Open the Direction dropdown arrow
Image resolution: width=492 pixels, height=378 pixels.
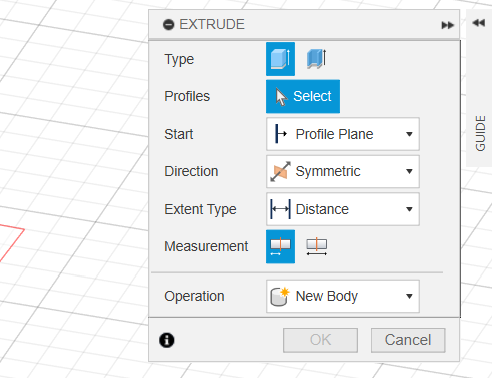409,172
